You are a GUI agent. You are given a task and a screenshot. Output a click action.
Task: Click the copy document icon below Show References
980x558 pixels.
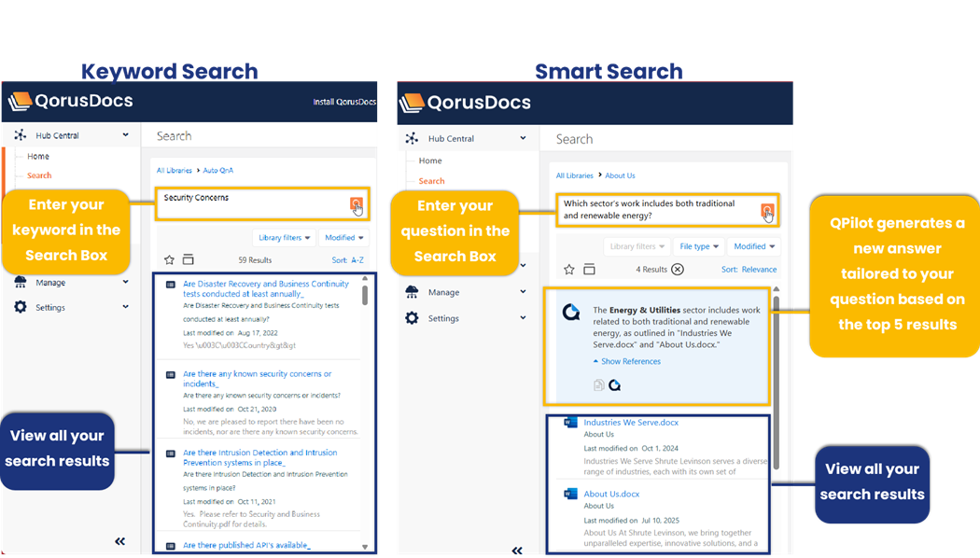(598, 384)
